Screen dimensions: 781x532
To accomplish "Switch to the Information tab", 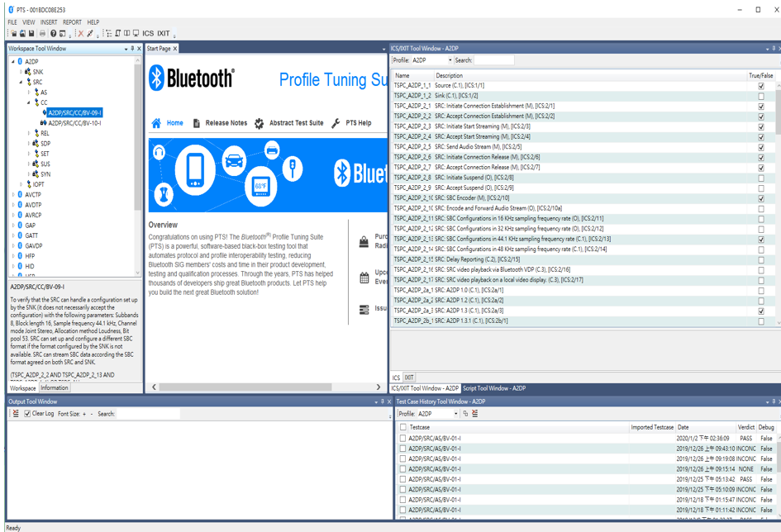I will click(x=55, y=387).
